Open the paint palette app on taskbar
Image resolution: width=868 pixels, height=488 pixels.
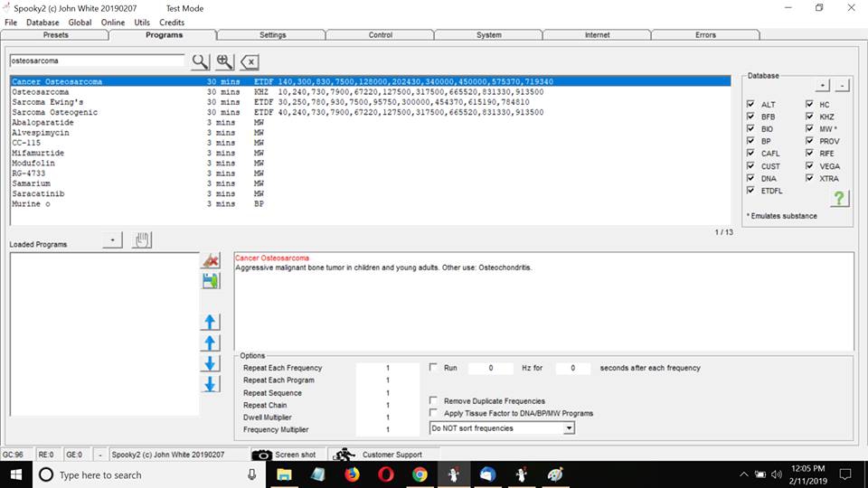pos(555,474)
